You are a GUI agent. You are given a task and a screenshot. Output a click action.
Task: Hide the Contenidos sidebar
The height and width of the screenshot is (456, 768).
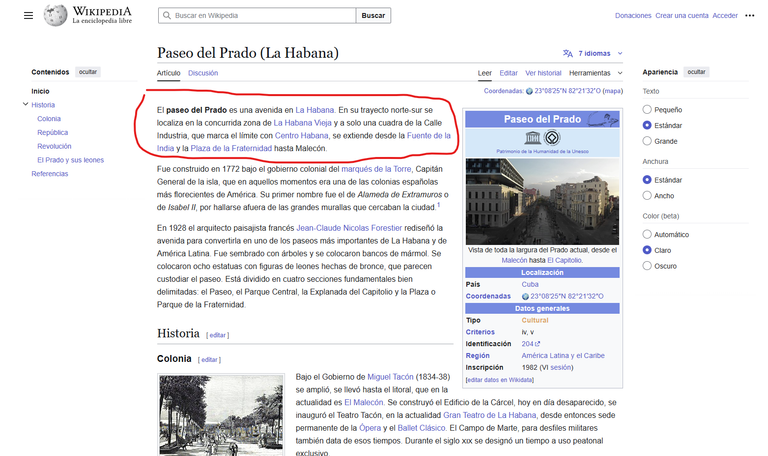point(88,72)
